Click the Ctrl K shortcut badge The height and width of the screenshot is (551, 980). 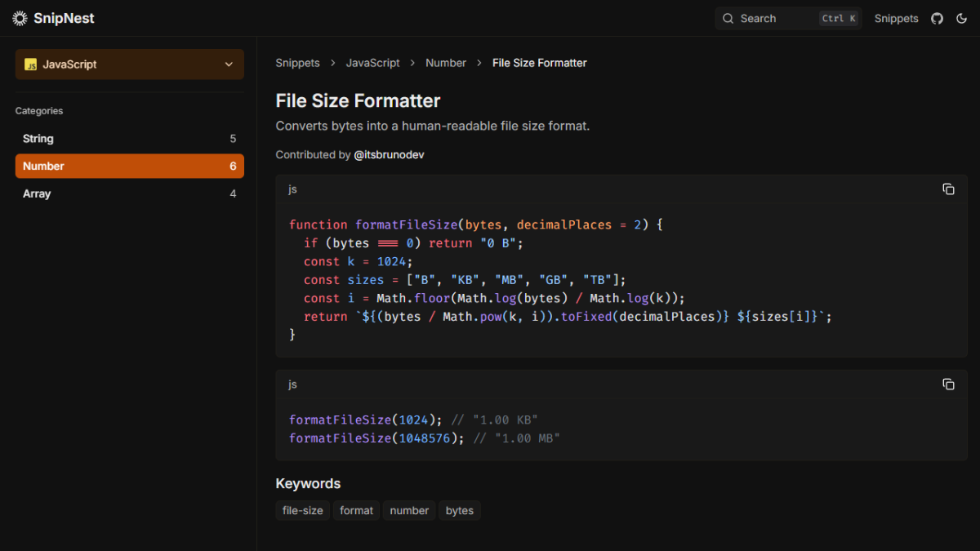tap(839, 18)
